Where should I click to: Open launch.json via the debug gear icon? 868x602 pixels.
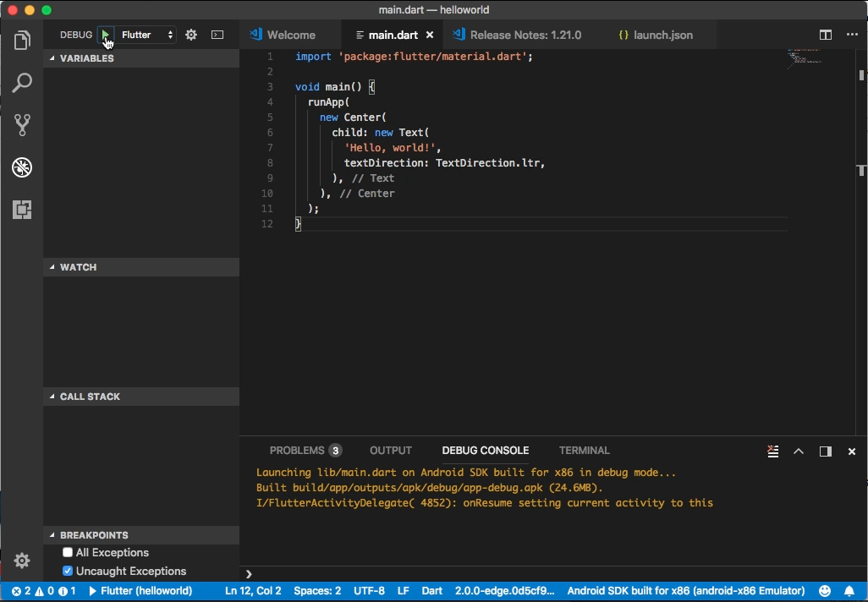[x=191, y=35]
